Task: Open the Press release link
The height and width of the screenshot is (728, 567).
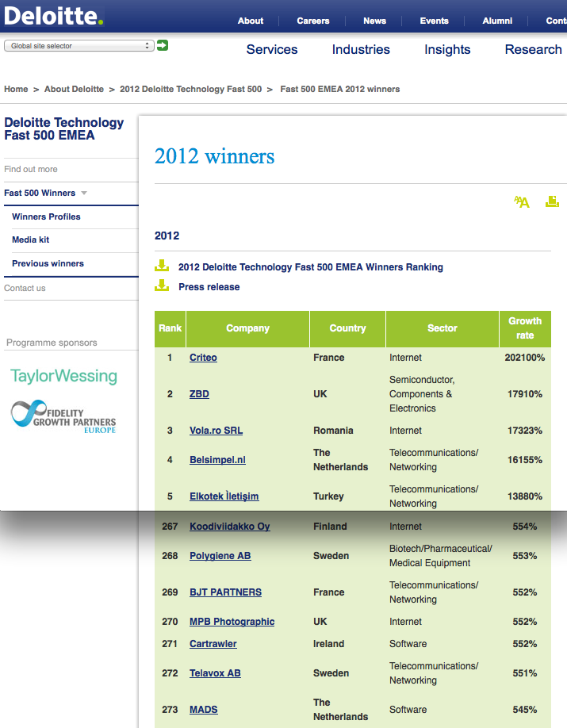Action: coord(209,287)
